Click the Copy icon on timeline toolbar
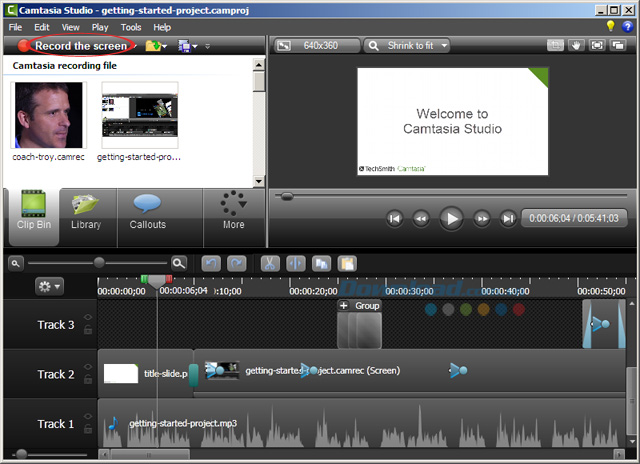Image resolution: width=640 pixels, height=464 pixels. (321, 264)
